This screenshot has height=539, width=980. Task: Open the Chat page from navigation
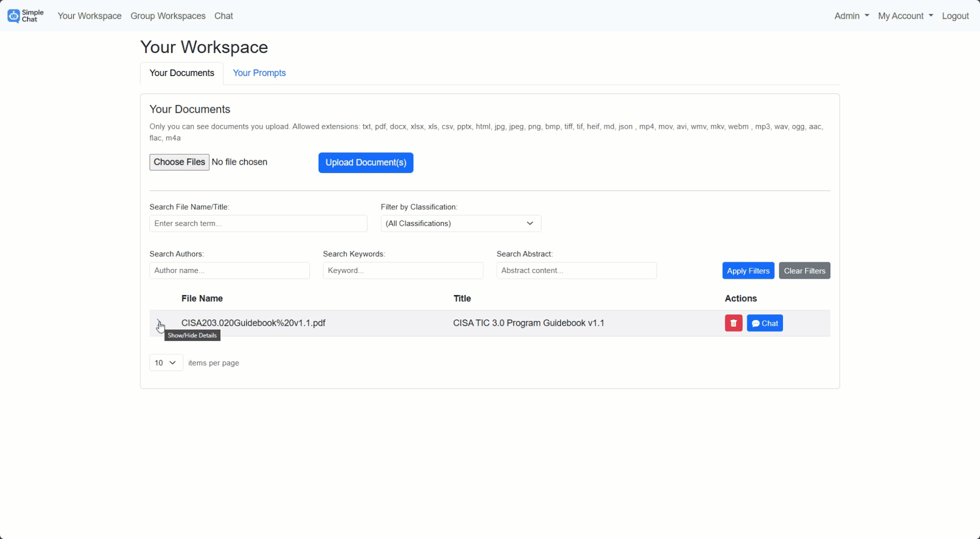point(224,16)
